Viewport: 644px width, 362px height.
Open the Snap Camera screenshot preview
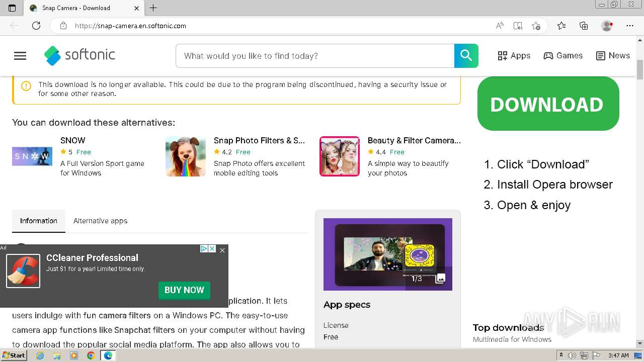tap(388, 254)
